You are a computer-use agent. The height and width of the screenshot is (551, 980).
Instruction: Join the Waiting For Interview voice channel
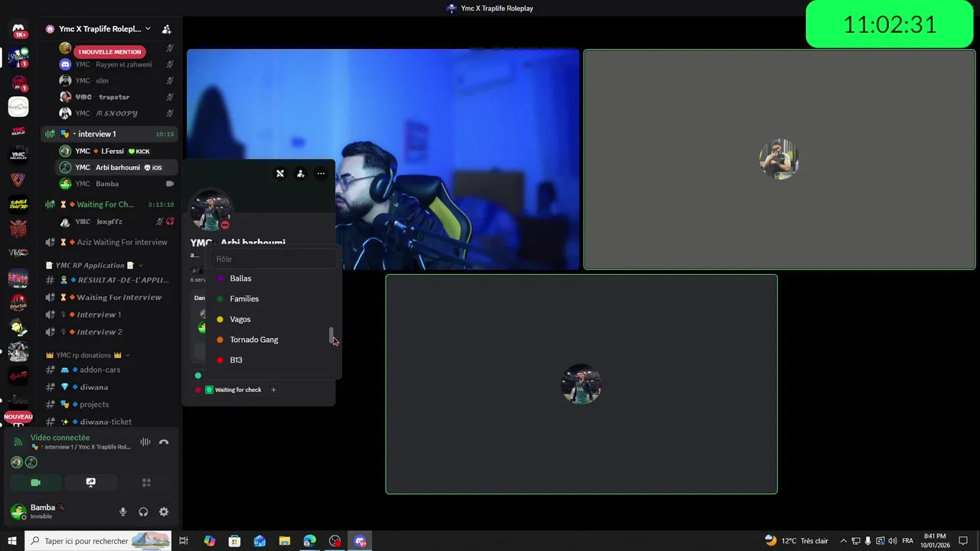coord(110,298)
